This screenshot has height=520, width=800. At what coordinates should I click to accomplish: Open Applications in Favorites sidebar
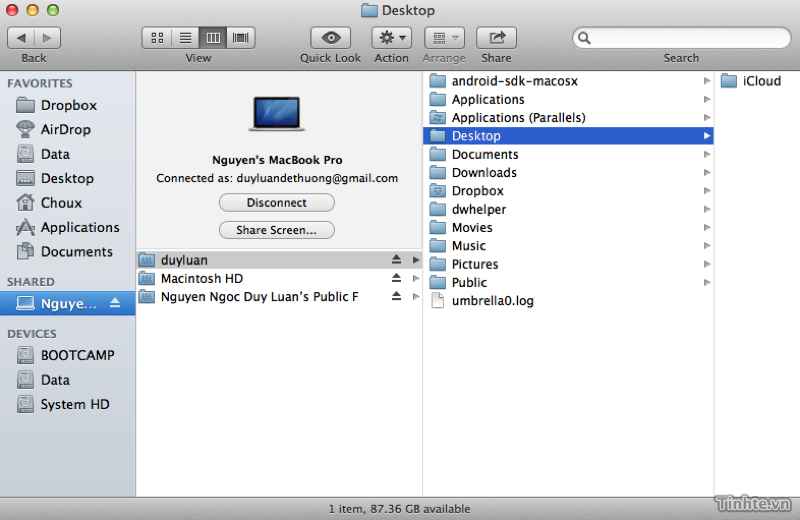67,227
